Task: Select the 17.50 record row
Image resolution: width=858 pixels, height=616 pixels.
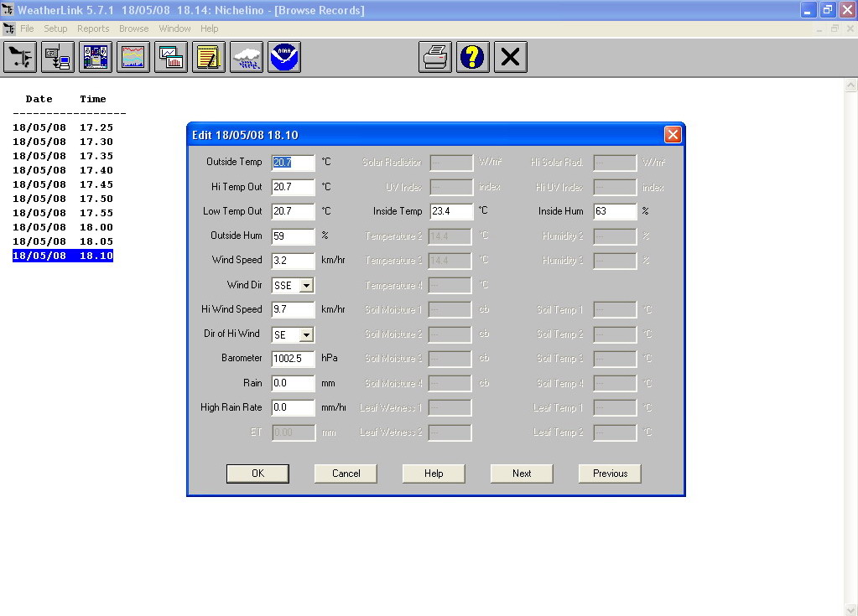Action: (x=63, y=199)
